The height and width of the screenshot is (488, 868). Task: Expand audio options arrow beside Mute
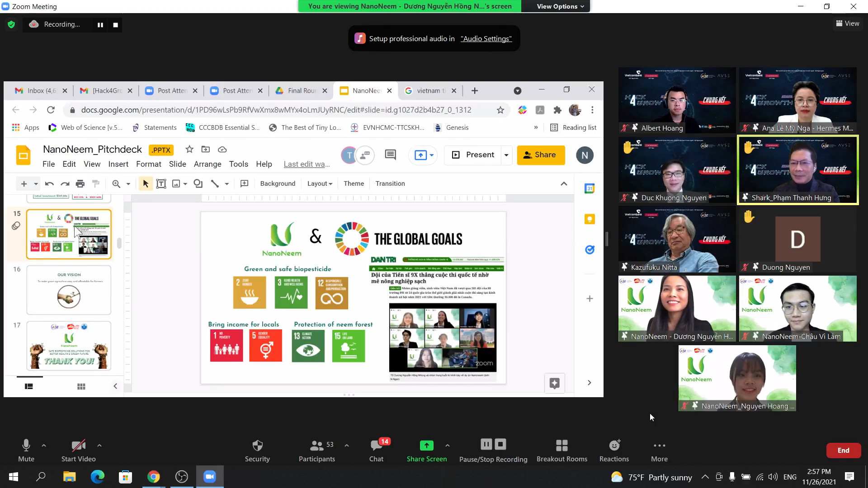(44, 446)
